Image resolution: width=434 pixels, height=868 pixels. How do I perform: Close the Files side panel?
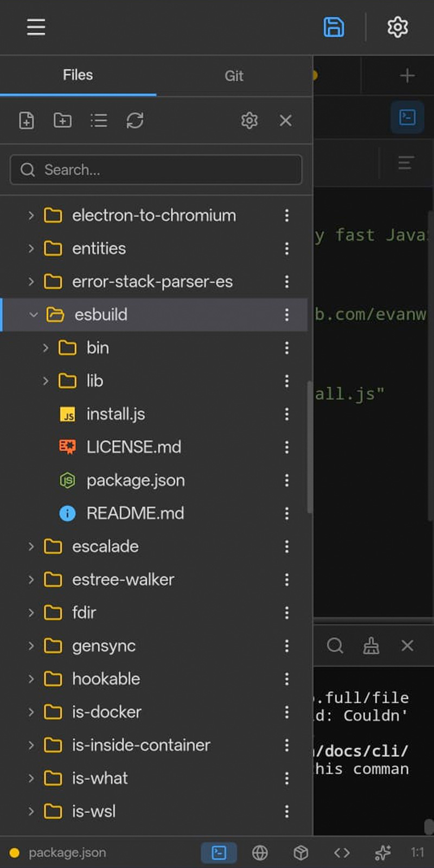[285, 120]
